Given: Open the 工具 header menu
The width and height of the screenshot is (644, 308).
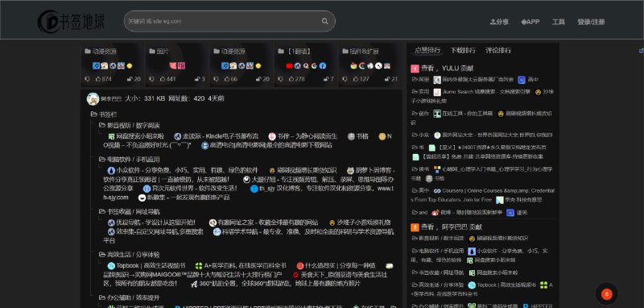Looking at the screenshot, I should (558, 22).
